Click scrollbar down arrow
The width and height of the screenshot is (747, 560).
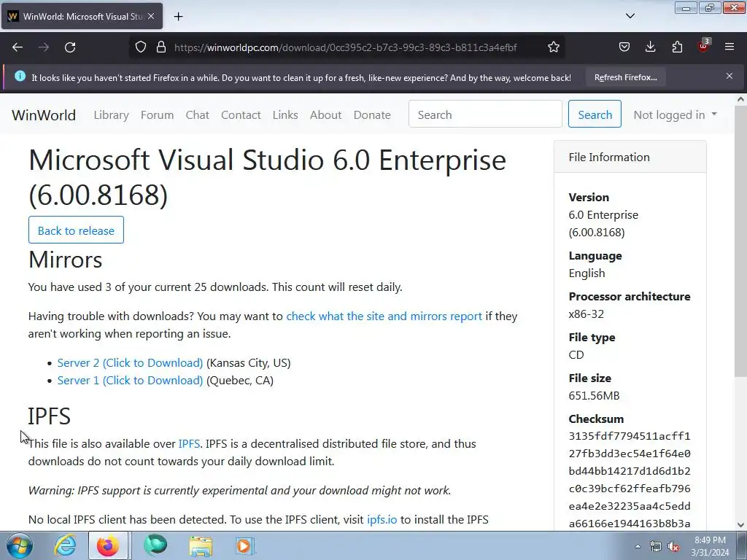[740, 524]
